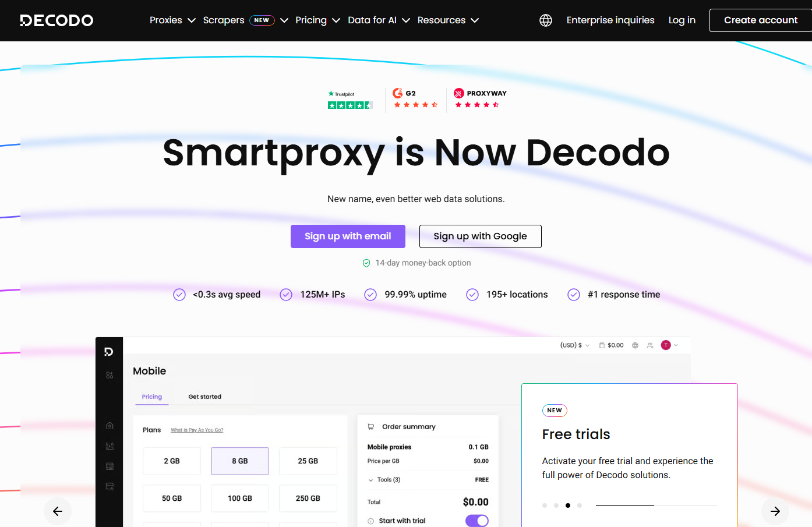Select the 100 GB plan
The height and width of the screenshot is (527, 812).
[240, 498]
